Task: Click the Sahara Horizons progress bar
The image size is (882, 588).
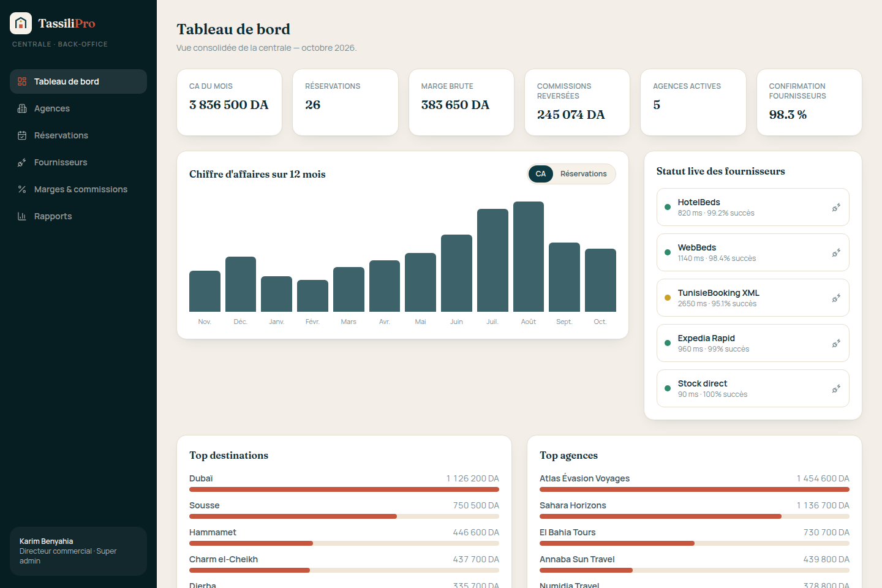Action: pyautogui.click(x=695, y=516)
